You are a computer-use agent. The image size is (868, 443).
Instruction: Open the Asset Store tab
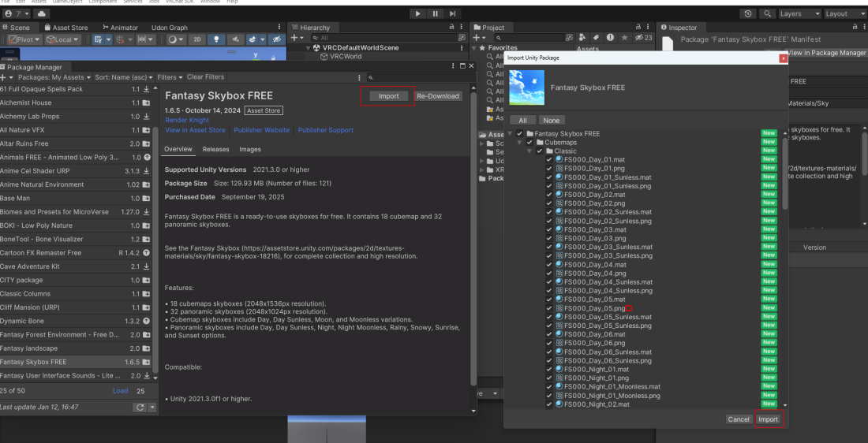69,28
